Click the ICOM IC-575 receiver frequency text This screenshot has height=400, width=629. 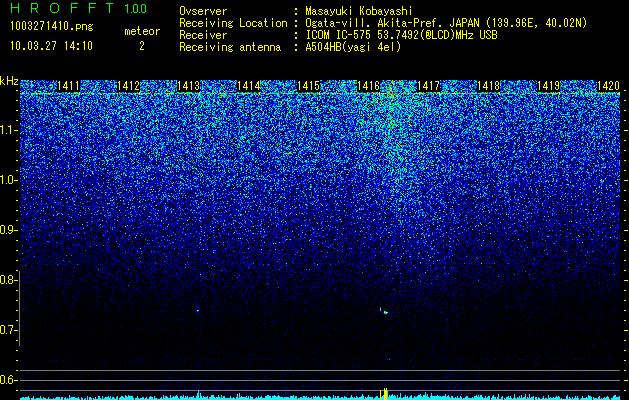[401, 35]
